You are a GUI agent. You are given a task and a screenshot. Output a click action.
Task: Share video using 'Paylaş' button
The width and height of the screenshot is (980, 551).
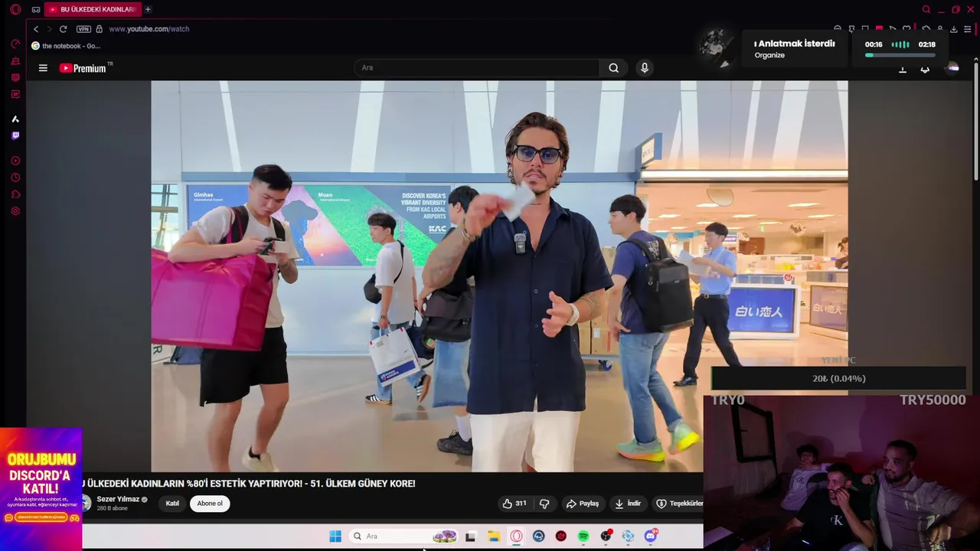(x=583, y=504)
